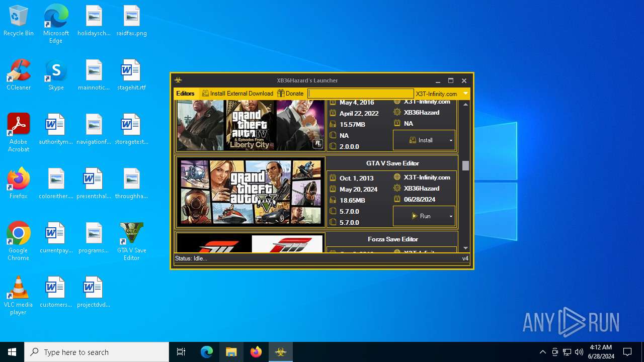Click calendar icon beside Oct. 1, 2013
The height and width of the screenshot is (362, 644).
click(333, 178)
